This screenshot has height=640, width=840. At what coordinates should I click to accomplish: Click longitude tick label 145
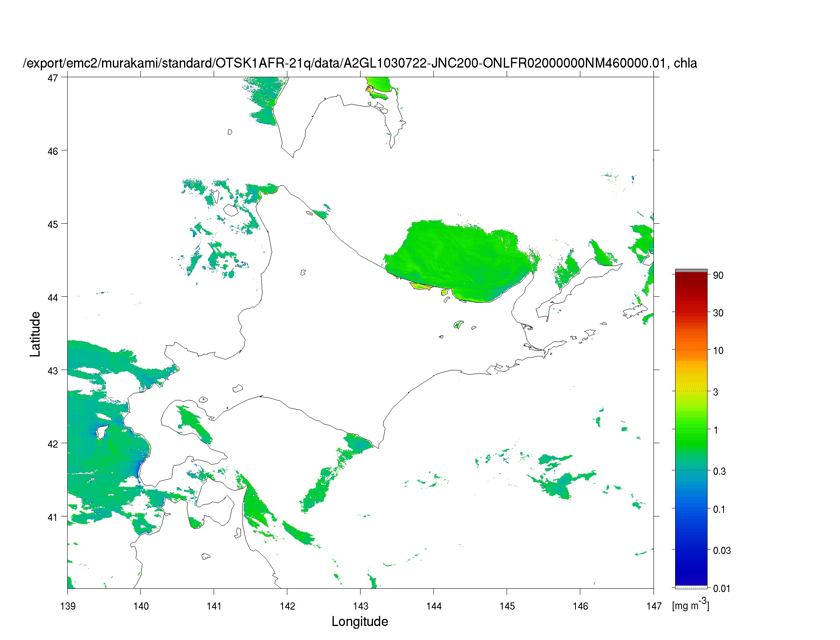point(507,606)
